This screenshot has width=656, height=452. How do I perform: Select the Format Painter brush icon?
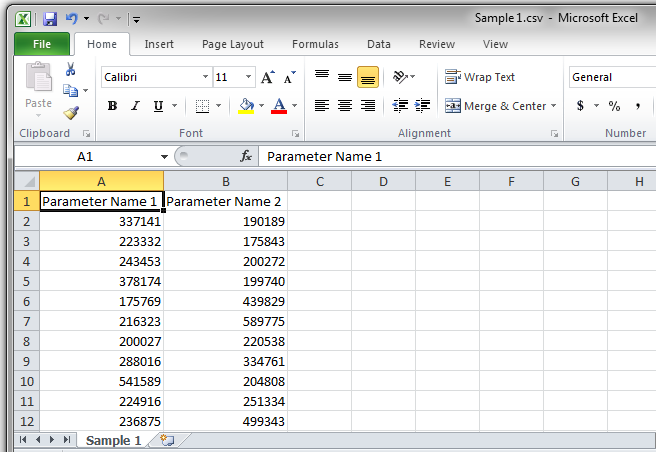(x=71, y=113)
